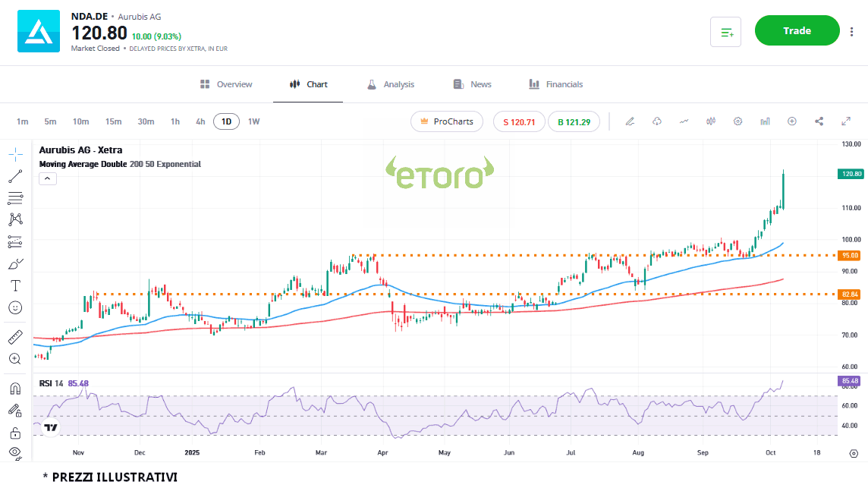
Task: Select the text annotation tool
Action: 15,285
